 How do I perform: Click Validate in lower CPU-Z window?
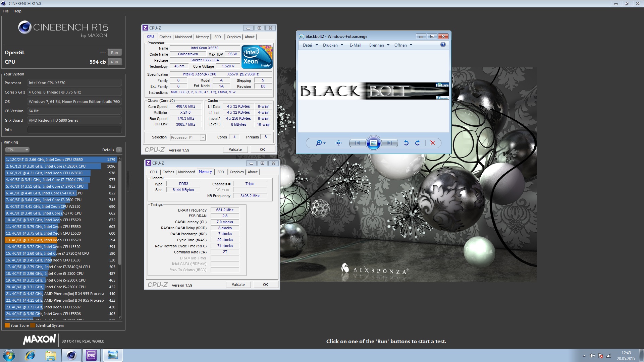[x=238, y=285]
